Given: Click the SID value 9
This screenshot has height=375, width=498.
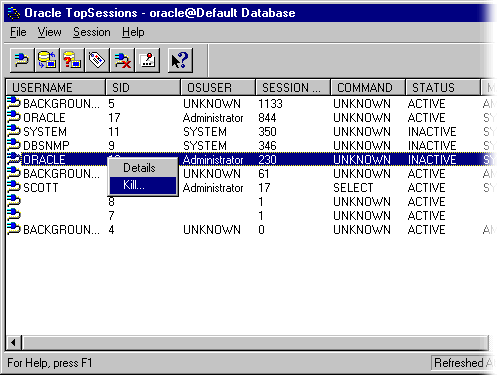Looking at the screenshot, I should pyautogui.click(x=112, y=146).
